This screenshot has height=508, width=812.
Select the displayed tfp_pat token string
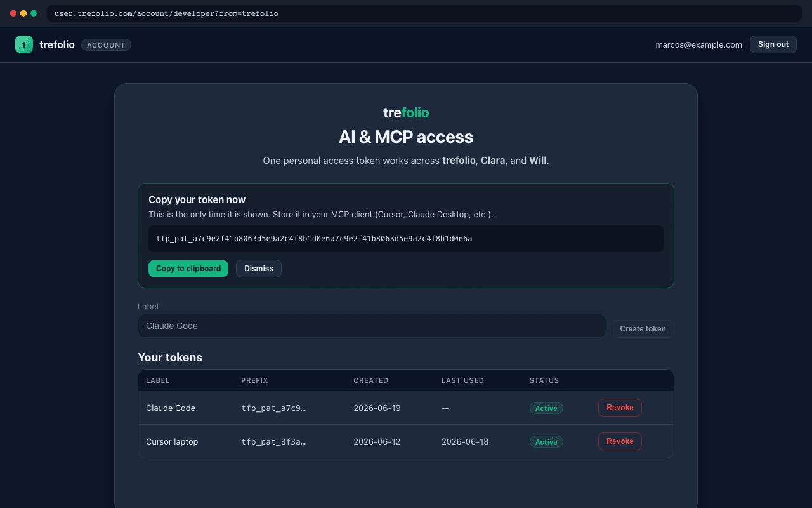click(x=314, y=239)
